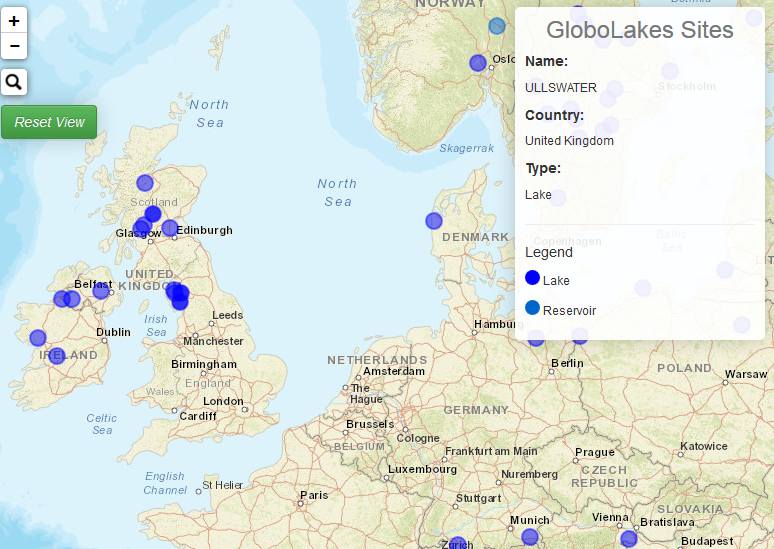The image size is (774, 549).
Task: Select marker directly below the Scotland label
Action: click(153, 214)
